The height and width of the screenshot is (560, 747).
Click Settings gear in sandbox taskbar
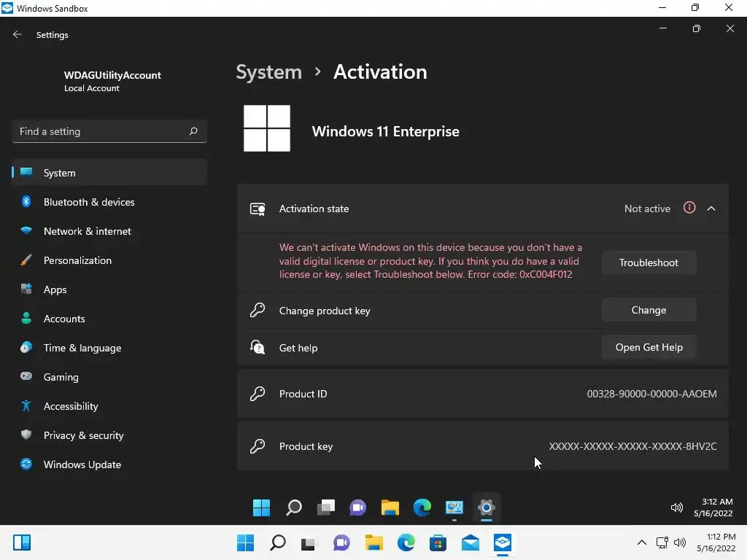click(487, 507)
